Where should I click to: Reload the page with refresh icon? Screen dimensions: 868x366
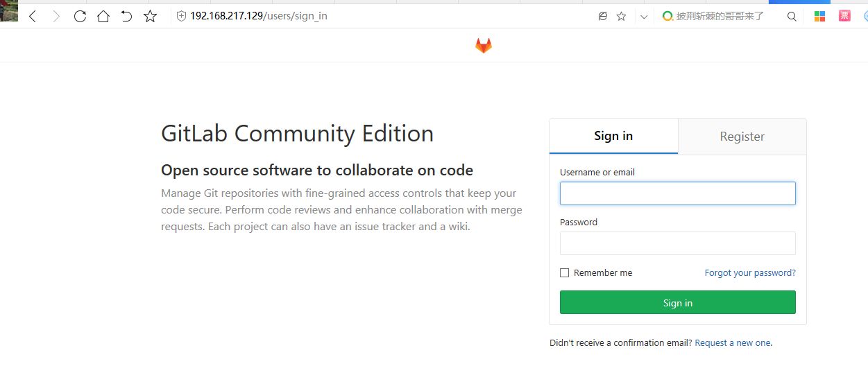pyautogui.click(x=80, y=16)
